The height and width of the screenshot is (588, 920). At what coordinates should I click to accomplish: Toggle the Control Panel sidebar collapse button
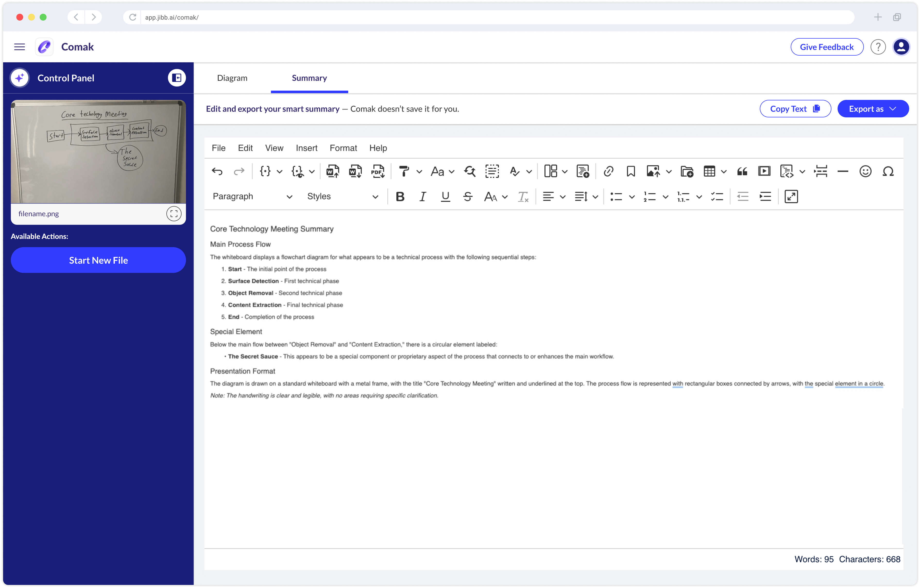(x=176, y=78)
